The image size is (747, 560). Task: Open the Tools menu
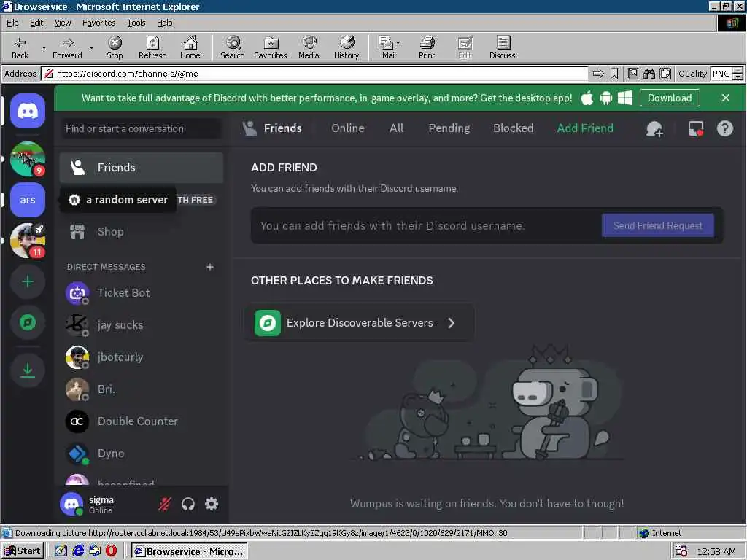pos(136,23)
